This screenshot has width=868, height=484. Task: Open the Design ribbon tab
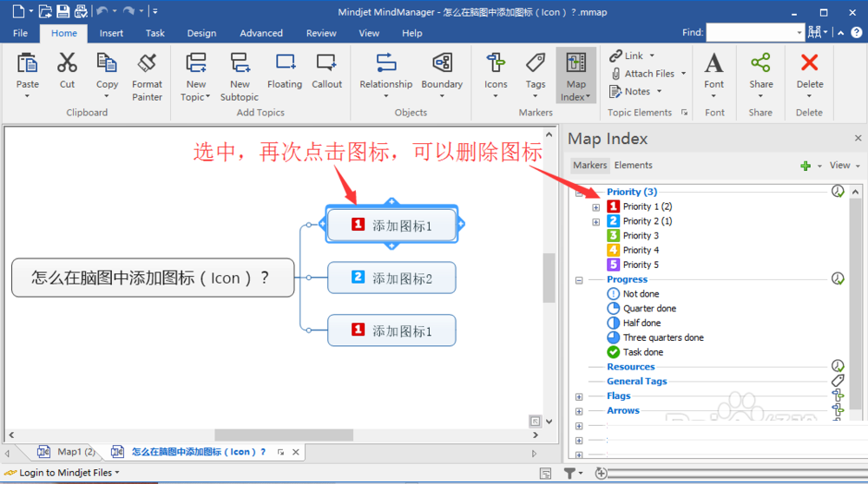click(x=201, y=33)
